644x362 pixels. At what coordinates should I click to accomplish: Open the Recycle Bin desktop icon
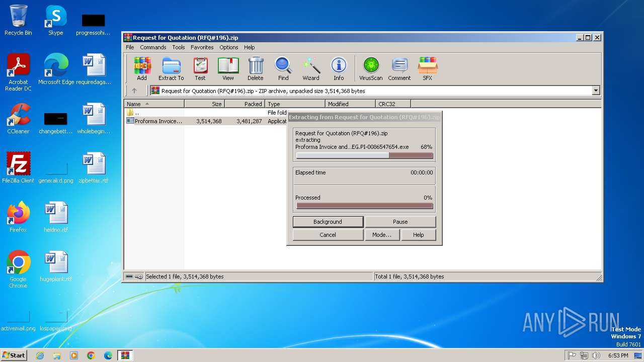point(18,20)
